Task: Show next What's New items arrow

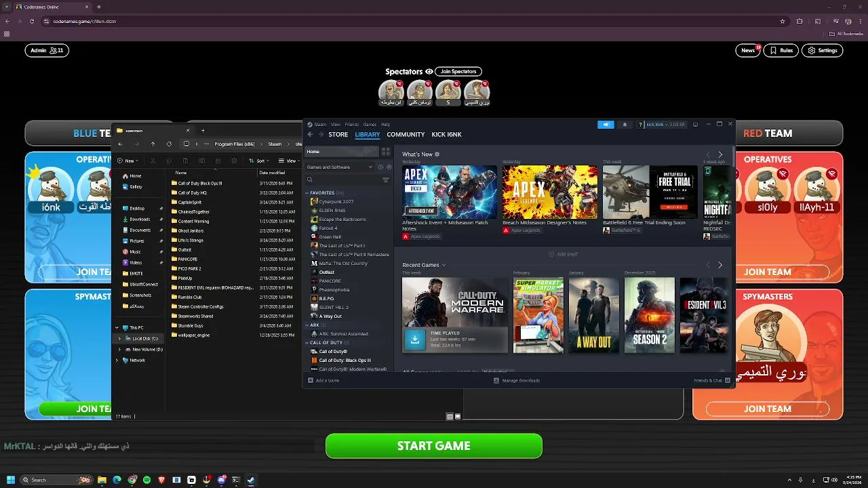Action: pyautogui.click(x=720, y=155)
